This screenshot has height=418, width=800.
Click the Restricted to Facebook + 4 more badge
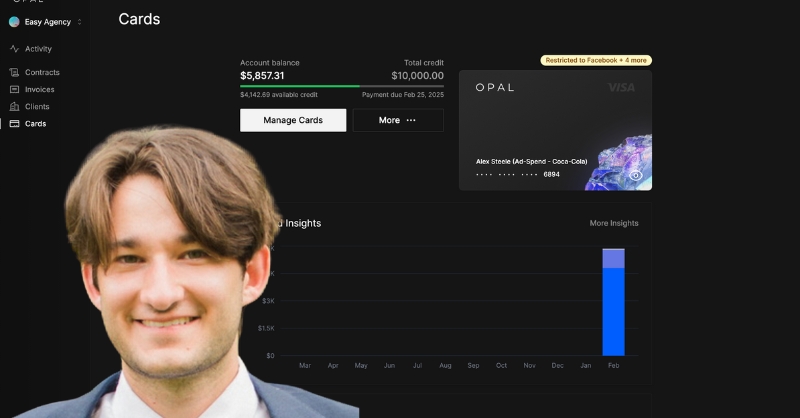coord(596,60)
